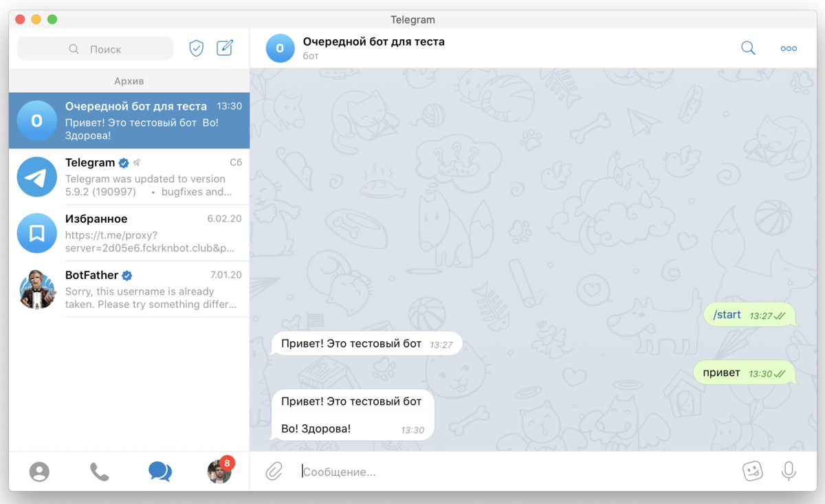The width and height of the screenshot is (825, 504).
Task: Click the 13:30 timestamp in the chat list
Action: tap(230, 107)
